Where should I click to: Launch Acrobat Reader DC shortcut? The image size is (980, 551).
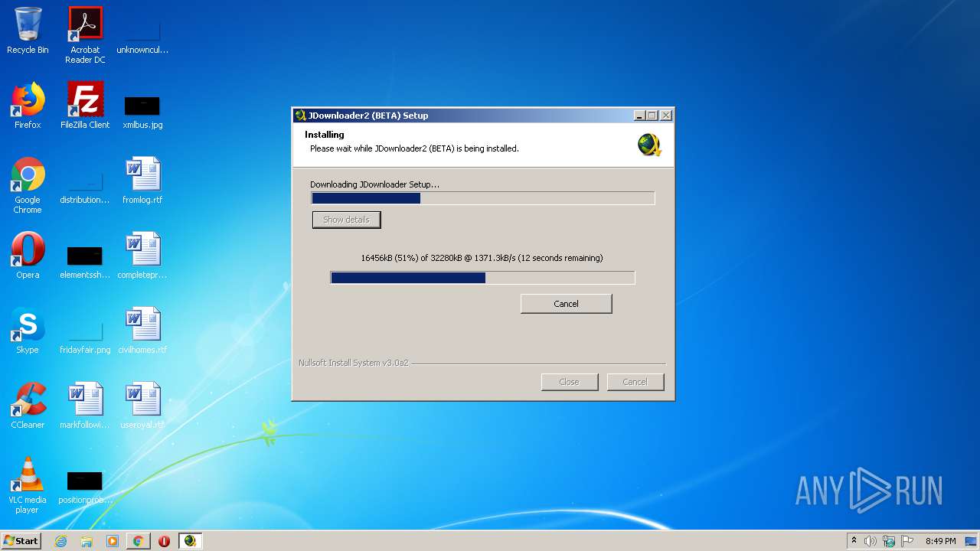pos(85,35)
